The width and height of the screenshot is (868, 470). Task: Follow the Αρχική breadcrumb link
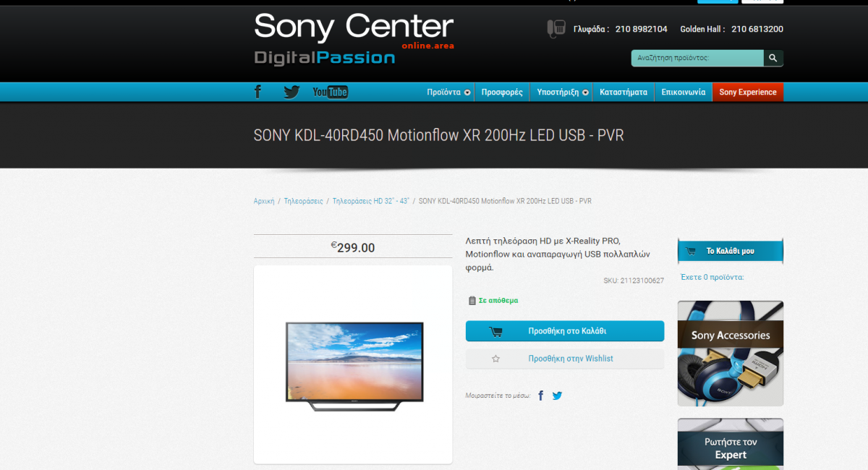[x=264, y=201]
